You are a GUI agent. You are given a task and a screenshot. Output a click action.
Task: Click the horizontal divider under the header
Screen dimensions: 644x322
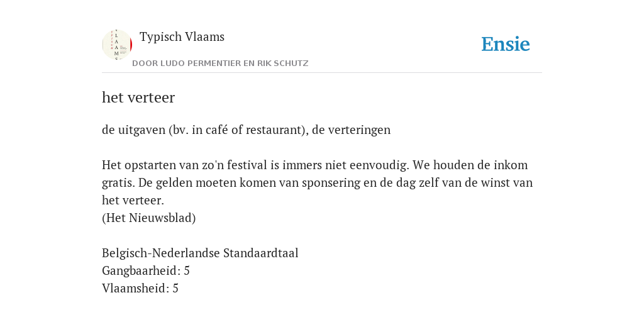pyautogui.click(x=322, y=73)
